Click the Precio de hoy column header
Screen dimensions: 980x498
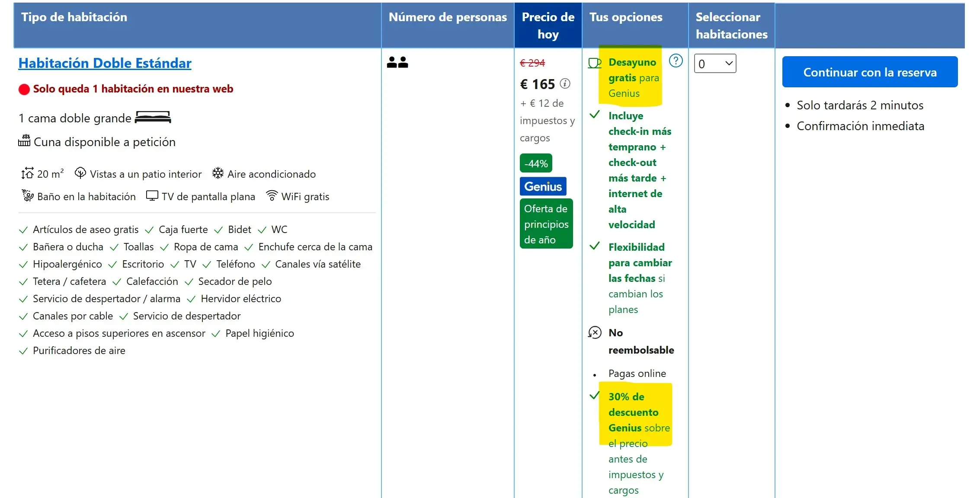pyautogui.click(x=548, y=26)
